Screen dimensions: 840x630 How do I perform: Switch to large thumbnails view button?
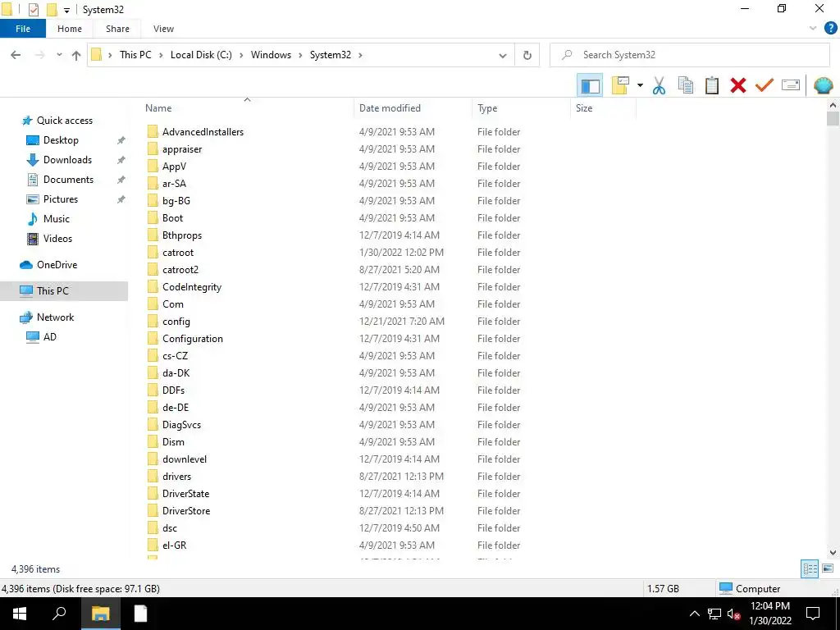828,568
